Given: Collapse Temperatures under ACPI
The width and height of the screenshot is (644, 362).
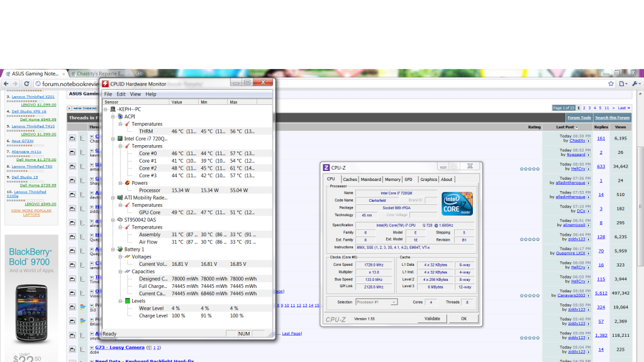Looking at the screenshot, I should (120, 124).
